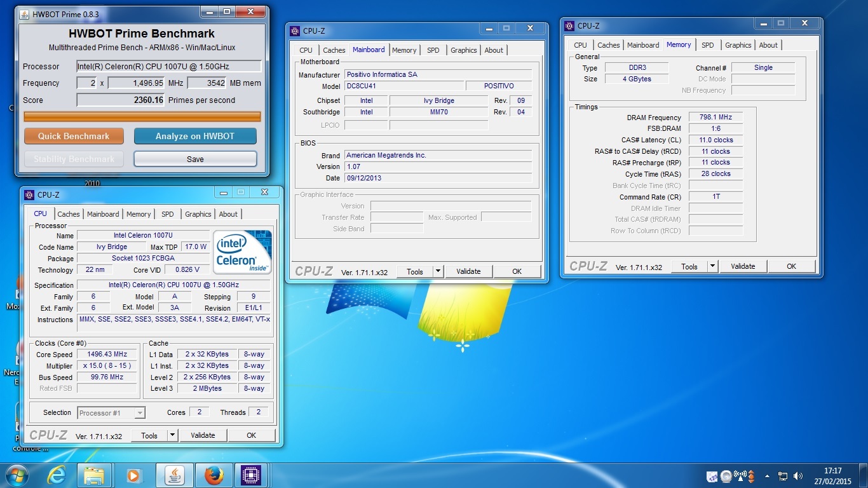Expand Tools dropdown arrow in CPU window

[x=172, y=435]
